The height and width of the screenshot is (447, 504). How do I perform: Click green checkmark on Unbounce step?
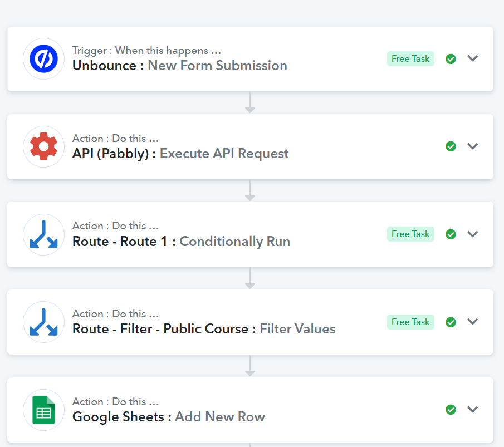[451, 59]
